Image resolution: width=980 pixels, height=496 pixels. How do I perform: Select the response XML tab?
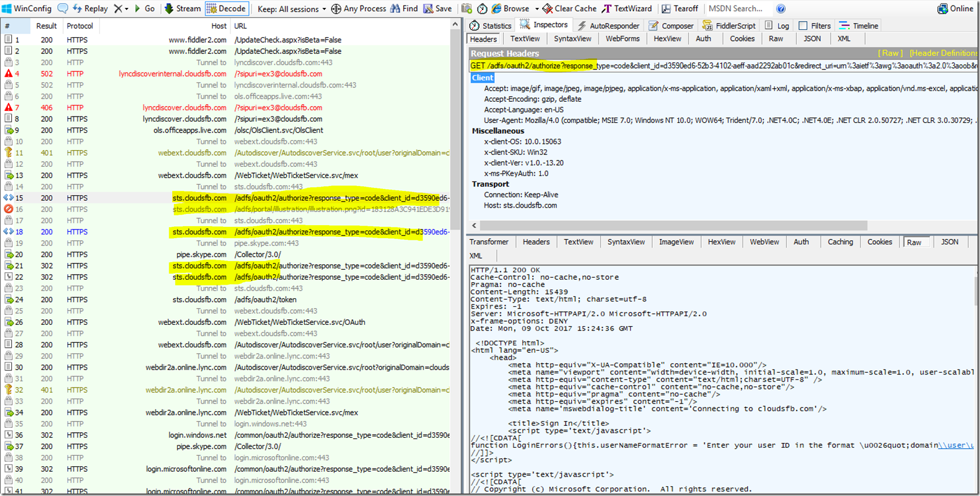click(476, 255)
